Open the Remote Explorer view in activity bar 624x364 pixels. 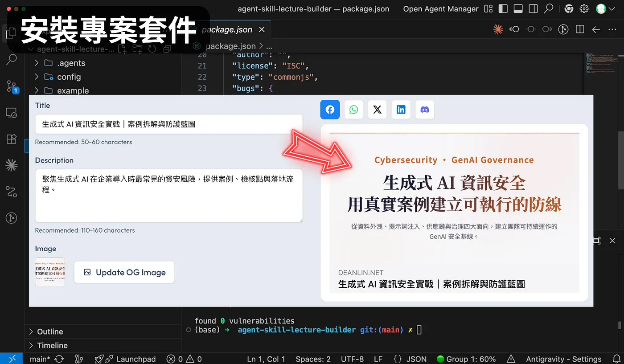[12, 113]
